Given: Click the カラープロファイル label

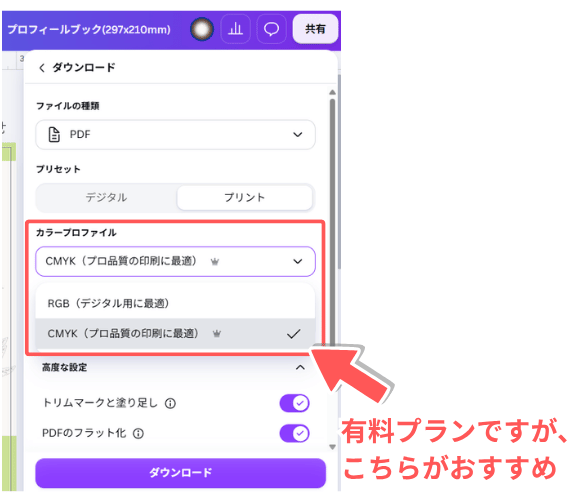Looking at the screenshot, I should click(76, 233).
